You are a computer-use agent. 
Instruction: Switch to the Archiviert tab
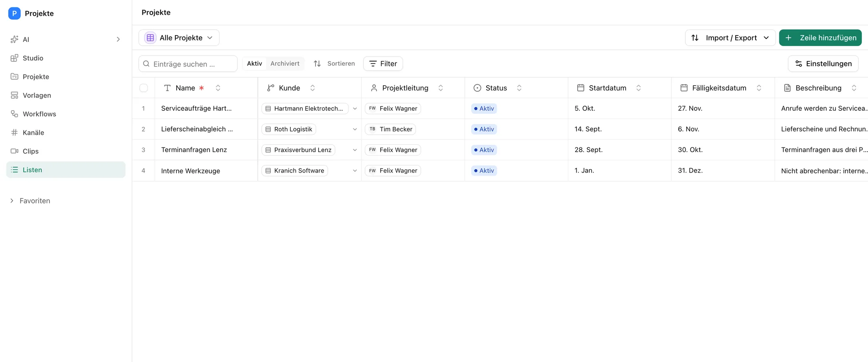(x=285, y=63)
